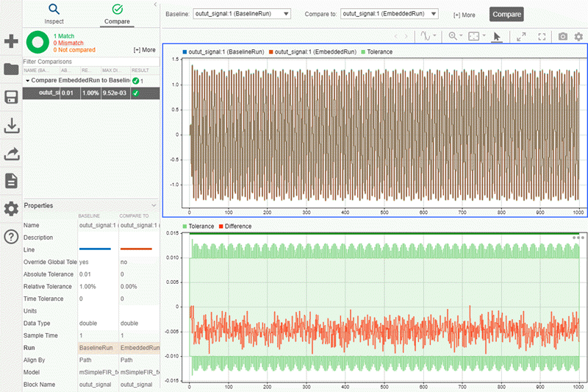Open plot settings via the toolbar gear icon

pyautogui.click(x=578, y=36)
